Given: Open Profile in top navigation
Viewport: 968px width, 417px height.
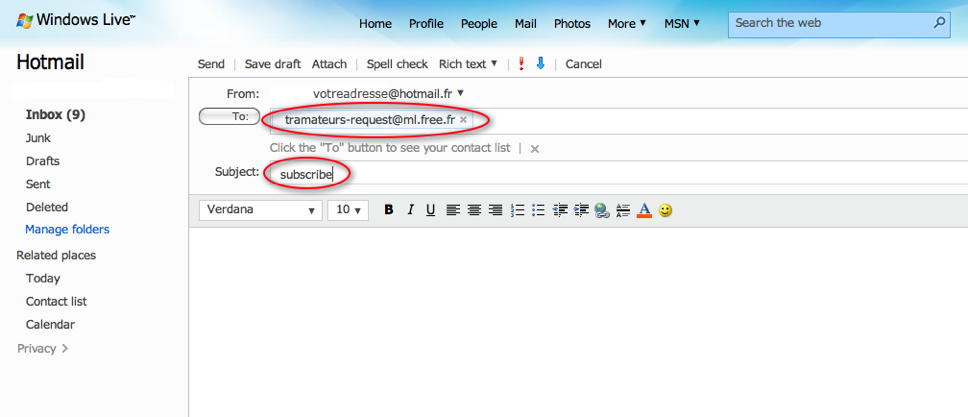Looking at the screenshot, I should tap(426, 23).
